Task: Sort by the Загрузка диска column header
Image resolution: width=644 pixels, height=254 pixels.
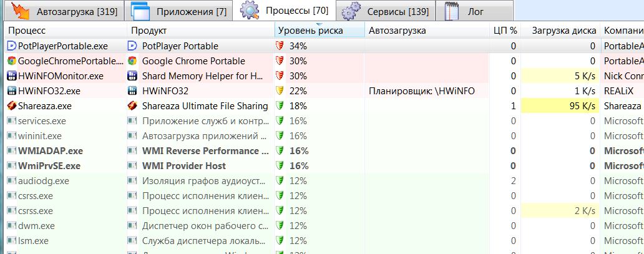Action: tap(560, 31)
